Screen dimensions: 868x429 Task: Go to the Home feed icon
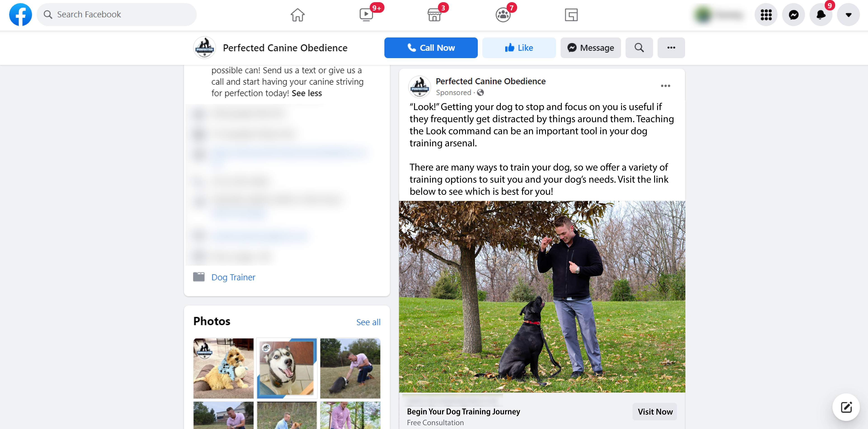click(297, 15)
